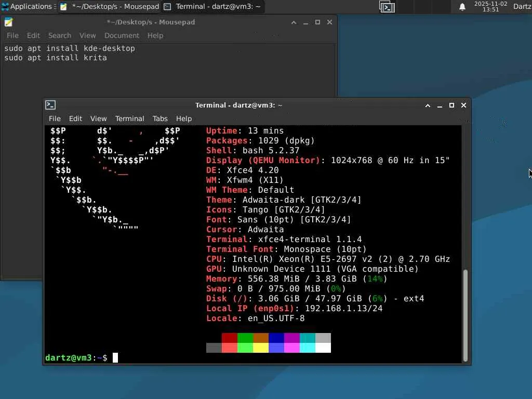Open the Terminal window's File menu

click(55, 118)
